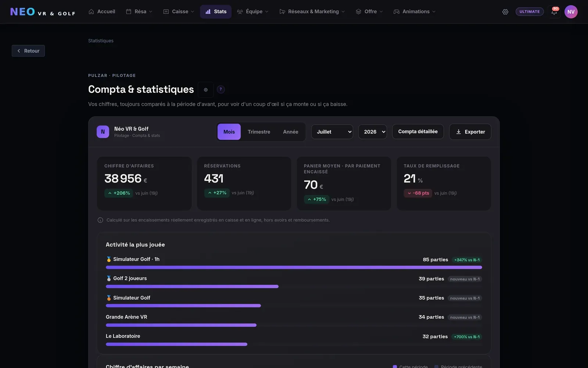
Task: Click the "PULZAR · PILOTAGE" label
Action: click(112, 75)
